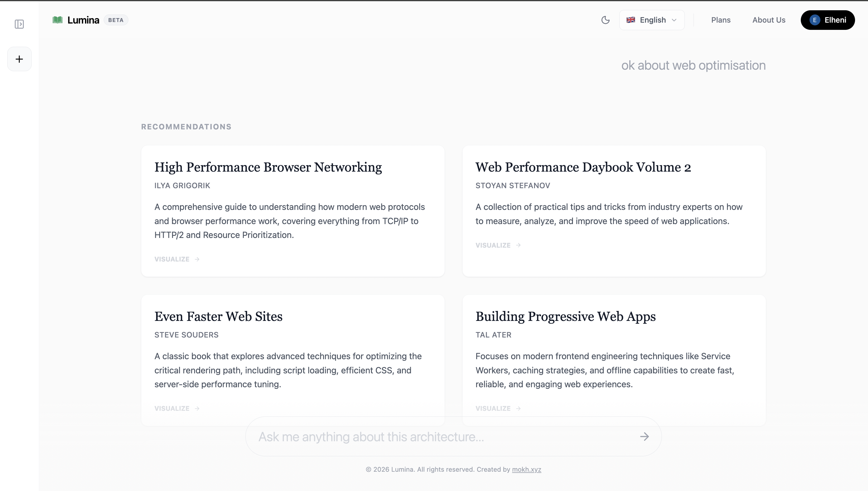Click the green Lumina book logo
Screen dimensions: 868x491
58,20
